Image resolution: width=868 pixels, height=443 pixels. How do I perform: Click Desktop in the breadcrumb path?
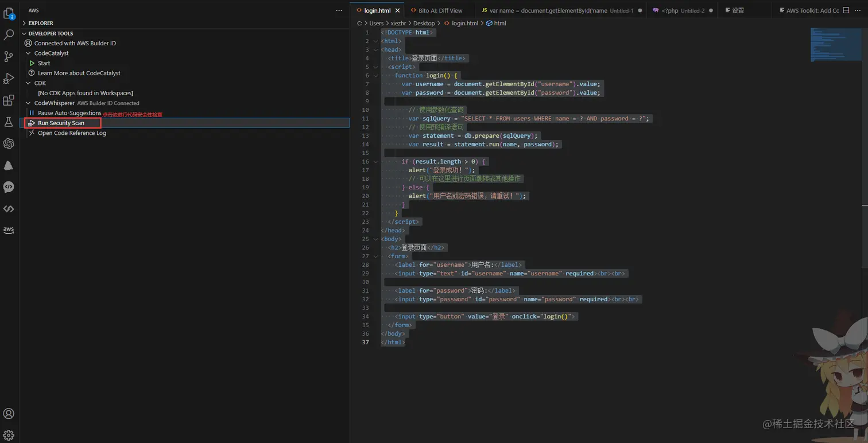[424, 23]
